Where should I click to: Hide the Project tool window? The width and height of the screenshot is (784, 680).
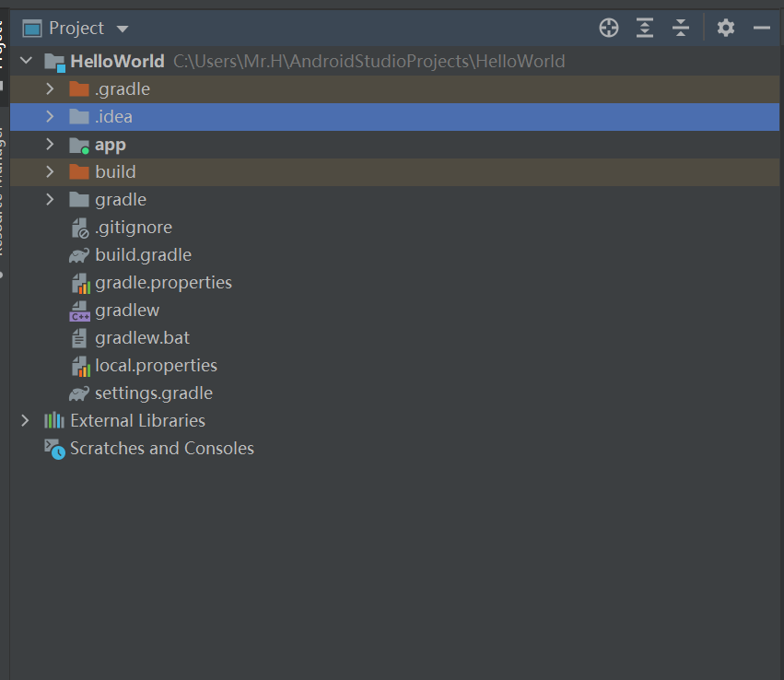[762, 28]
